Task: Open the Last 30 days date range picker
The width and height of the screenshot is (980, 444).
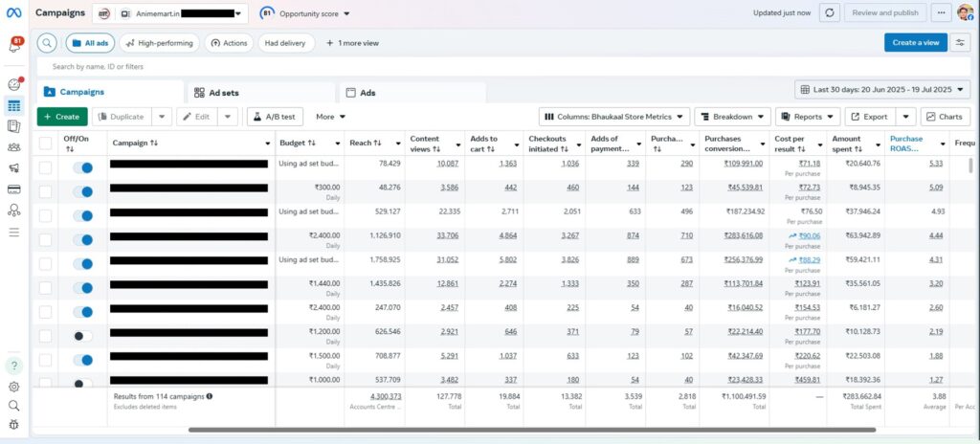Action: click(x=882, y=90)
